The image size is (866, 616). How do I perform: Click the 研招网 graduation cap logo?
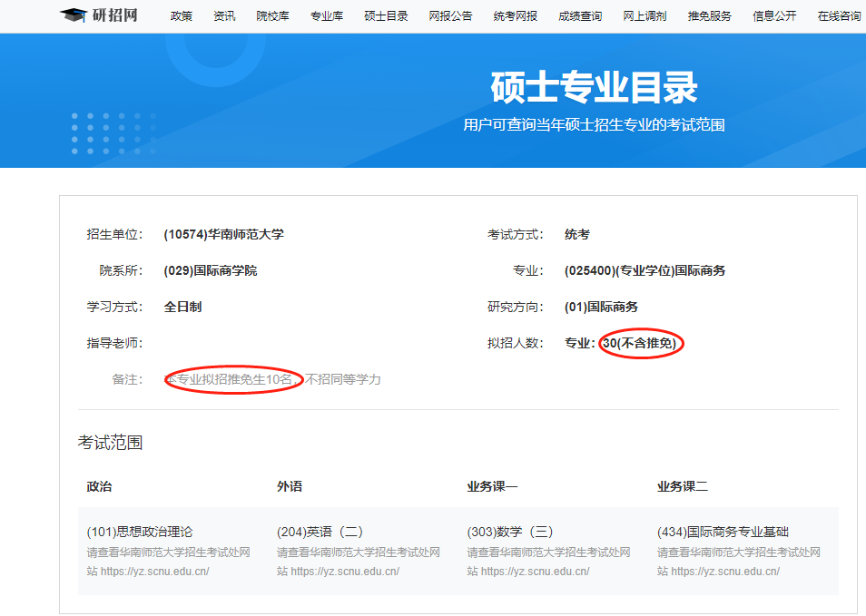(x=74, y=15)
